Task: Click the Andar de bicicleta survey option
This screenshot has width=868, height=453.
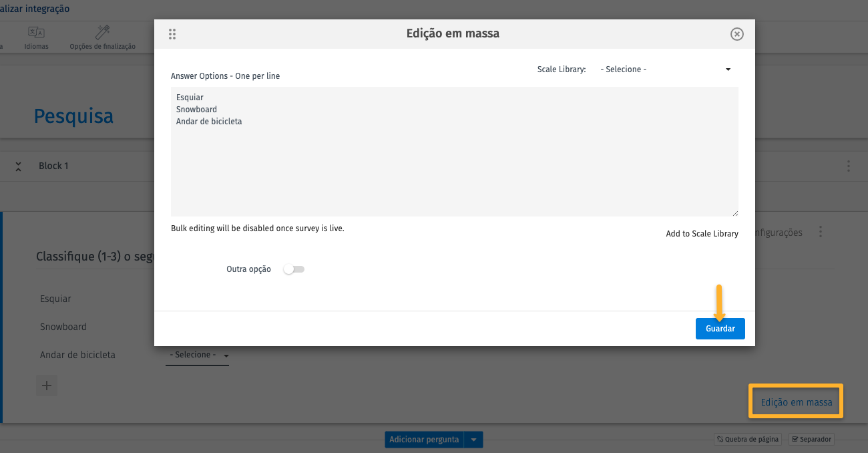Action: (77, 355)
